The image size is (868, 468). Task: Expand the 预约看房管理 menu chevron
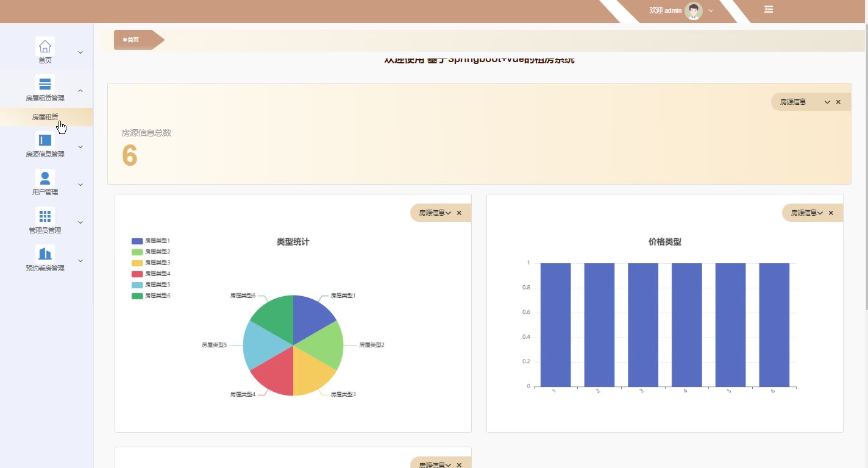click(80, 261)
